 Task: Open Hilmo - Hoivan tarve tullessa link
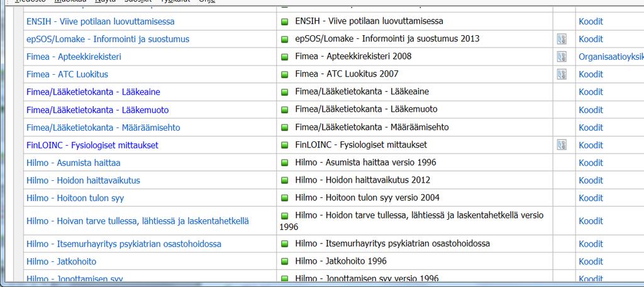click(x=138, y=221)
